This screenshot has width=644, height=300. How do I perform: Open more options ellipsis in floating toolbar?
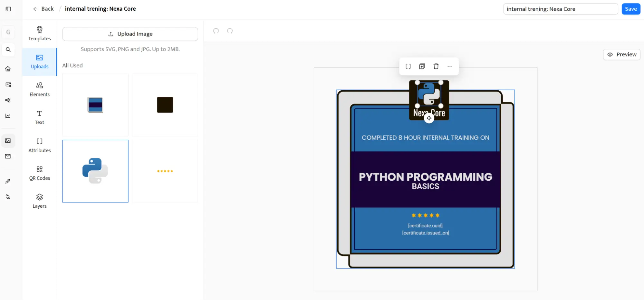[450, 66]
